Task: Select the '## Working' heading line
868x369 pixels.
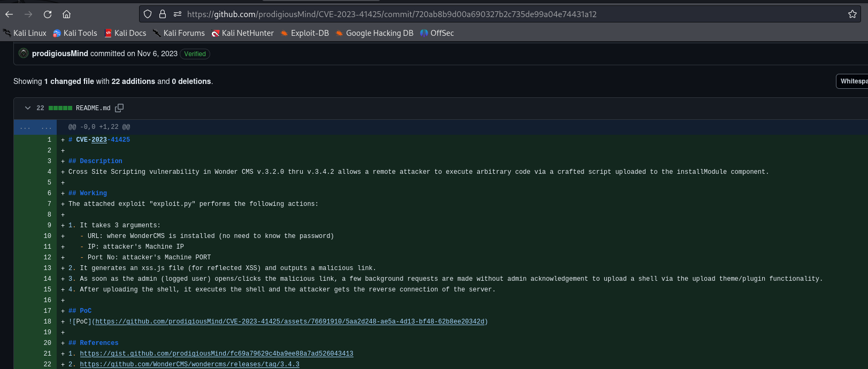Action: click(x=88, y=193)
